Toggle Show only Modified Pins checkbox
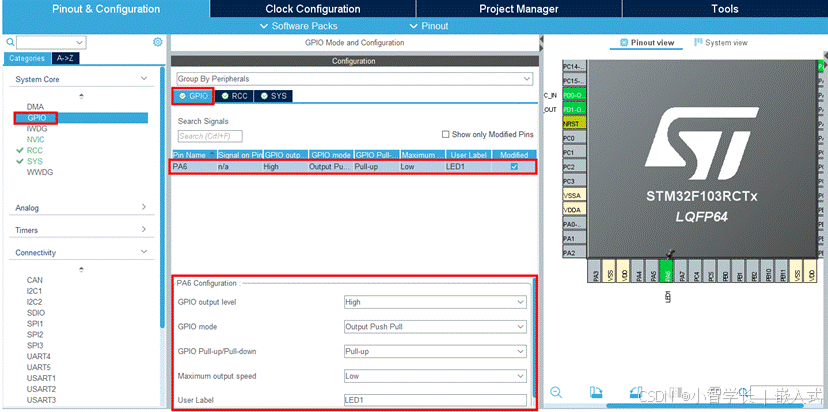Viewport: 828px width, 412px height. click(446, 134)
